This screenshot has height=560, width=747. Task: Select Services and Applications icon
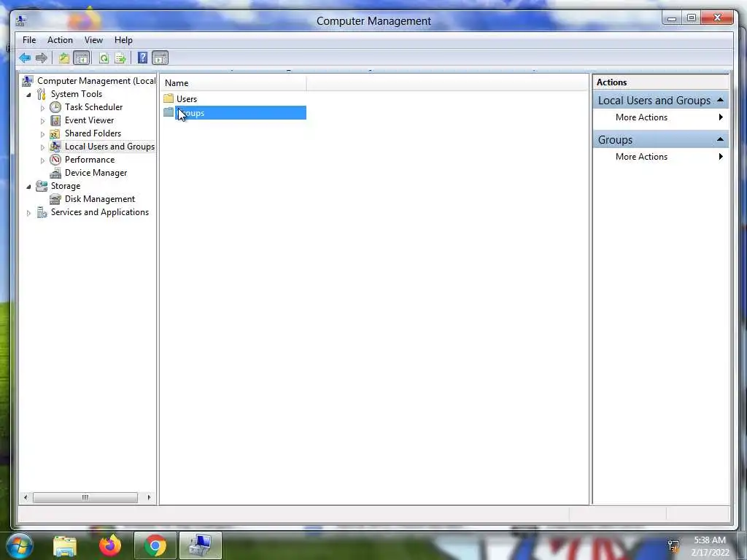point(42,212)
